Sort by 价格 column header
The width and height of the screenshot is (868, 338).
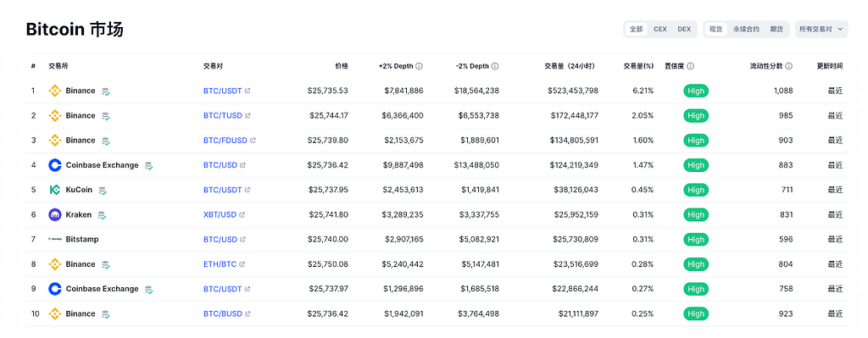[342, 66]
